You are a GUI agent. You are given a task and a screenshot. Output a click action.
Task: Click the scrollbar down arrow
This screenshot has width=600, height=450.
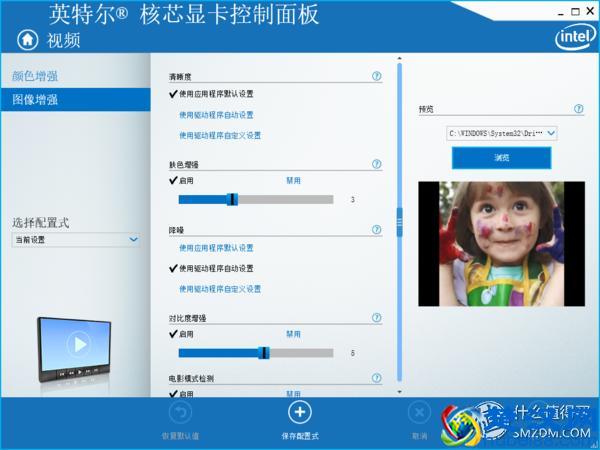(399, 392)
